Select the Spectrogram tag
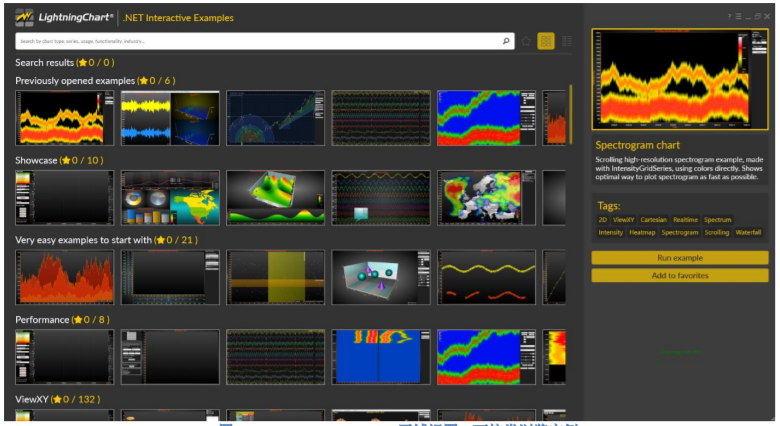The image size is (780, 426). click(x=680, y=232)
